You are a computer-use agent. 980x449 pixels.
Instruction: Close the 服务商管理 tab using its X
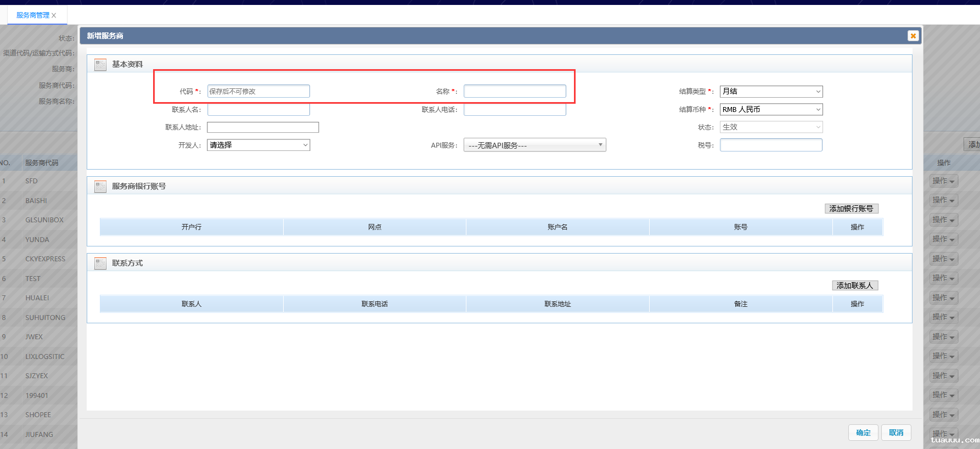coord(54,15)
